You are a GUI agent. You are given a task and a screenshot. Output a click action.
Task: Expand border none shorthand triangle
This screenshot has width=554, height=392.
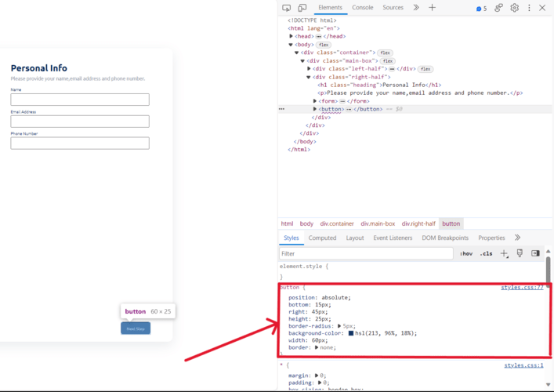coord(317,347)
